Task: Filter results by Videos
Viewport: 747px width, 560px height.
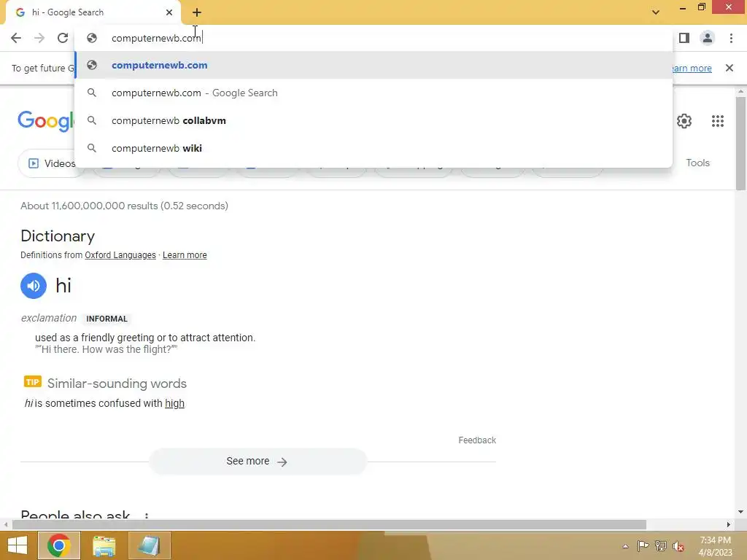Action: [x=52, y=163]
